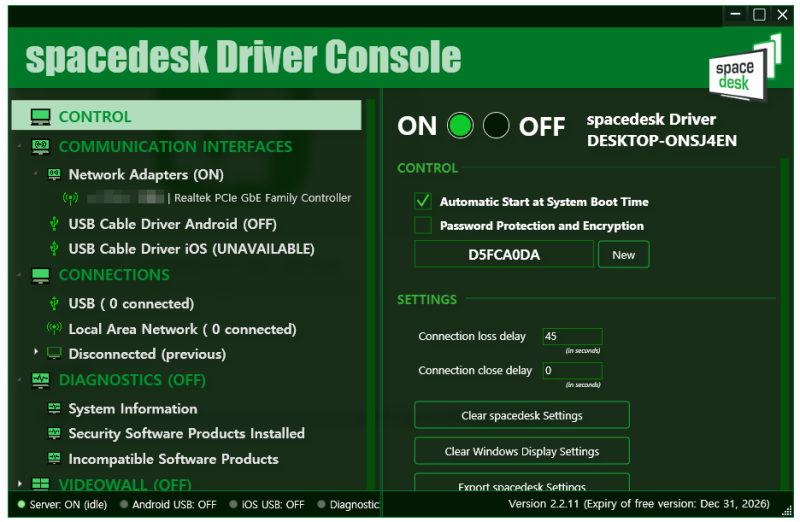Select Incompatible Software Products row

coord(173,459)
